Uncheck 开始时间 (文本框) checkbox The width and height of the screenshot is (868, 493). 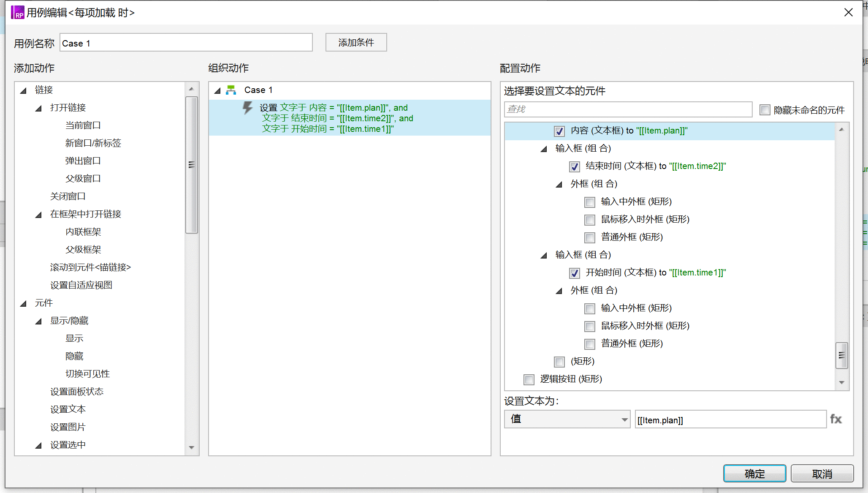(575, 273)
